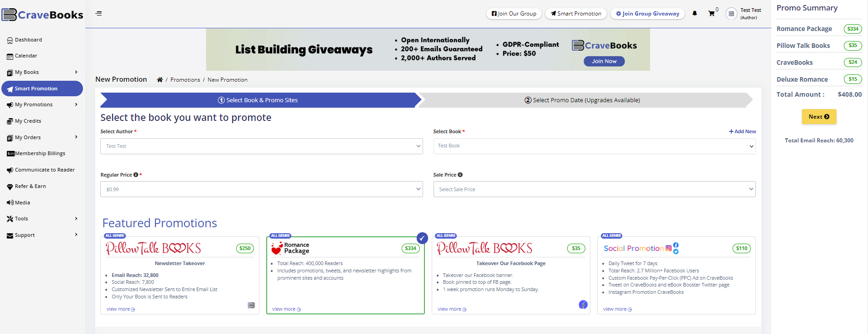Click Join Now on banner
The height and width of the screenshot is (334, 868).
(604, 61)
